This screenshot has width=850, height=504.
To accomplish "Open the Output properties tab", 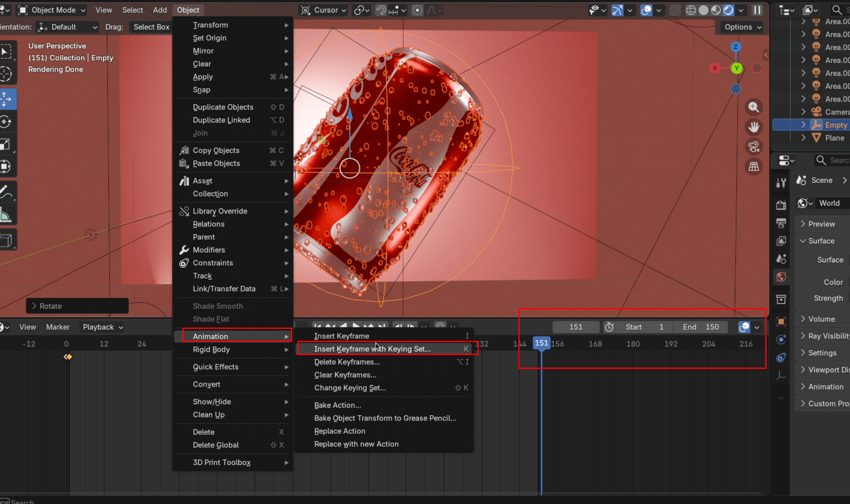I will 781,223.
